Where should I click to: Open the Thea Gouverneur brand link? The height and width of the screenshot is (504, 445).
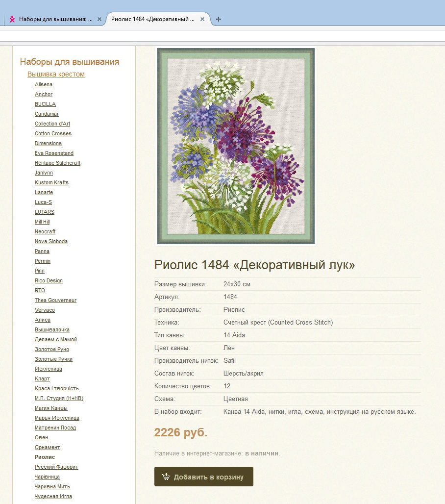click(55, 300)
